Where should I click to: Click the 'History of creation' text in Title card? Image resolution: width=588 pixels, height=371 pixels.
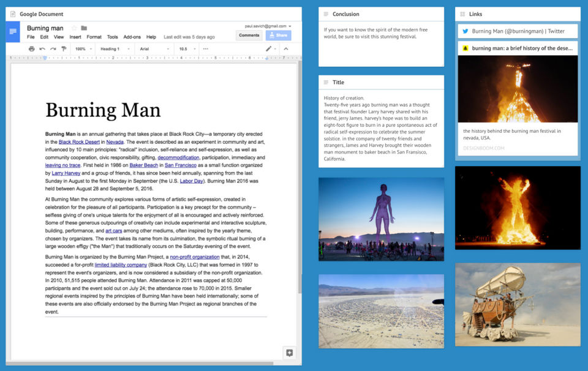click(344, 98)
